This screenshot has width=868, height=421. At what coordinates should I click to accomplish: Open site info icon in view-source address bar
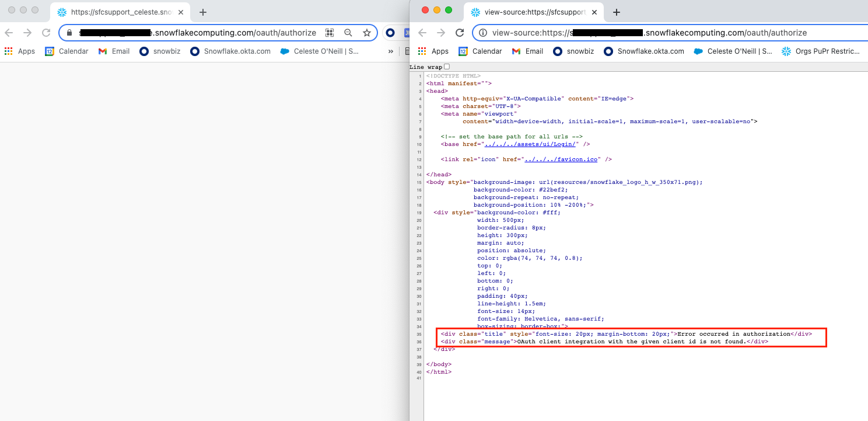[x=482, y=33]
